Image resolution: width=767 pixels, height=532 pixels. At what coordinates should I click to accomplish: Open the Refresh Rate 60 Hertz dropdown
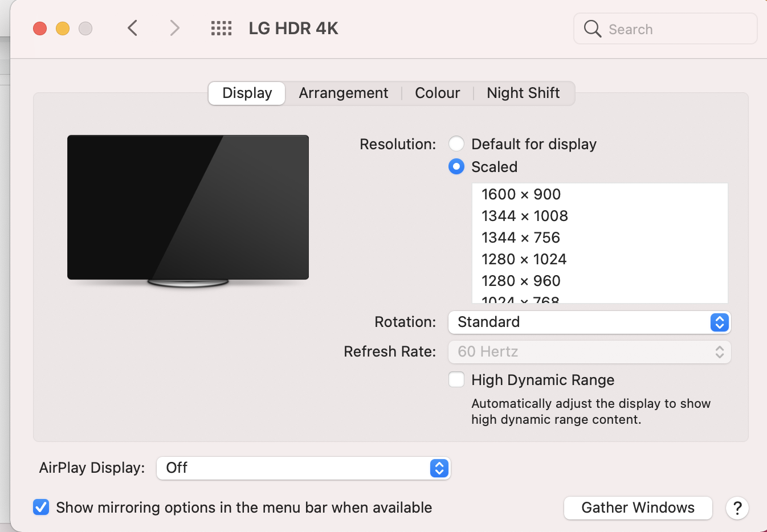coord(589,351)
